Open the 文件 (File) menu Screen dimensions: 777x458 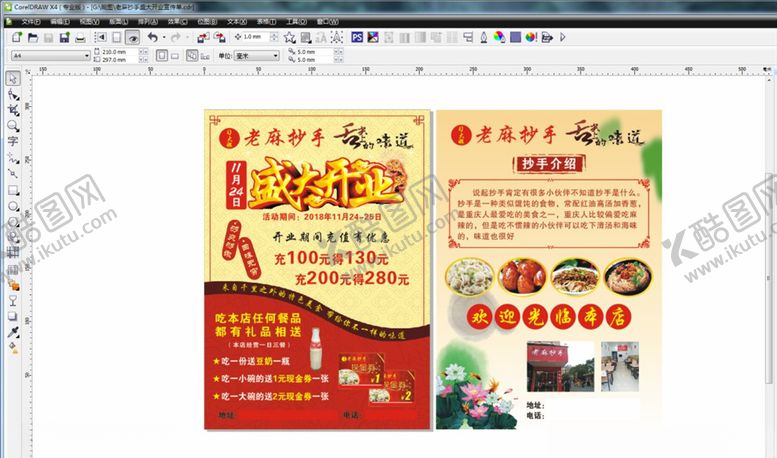31,22
